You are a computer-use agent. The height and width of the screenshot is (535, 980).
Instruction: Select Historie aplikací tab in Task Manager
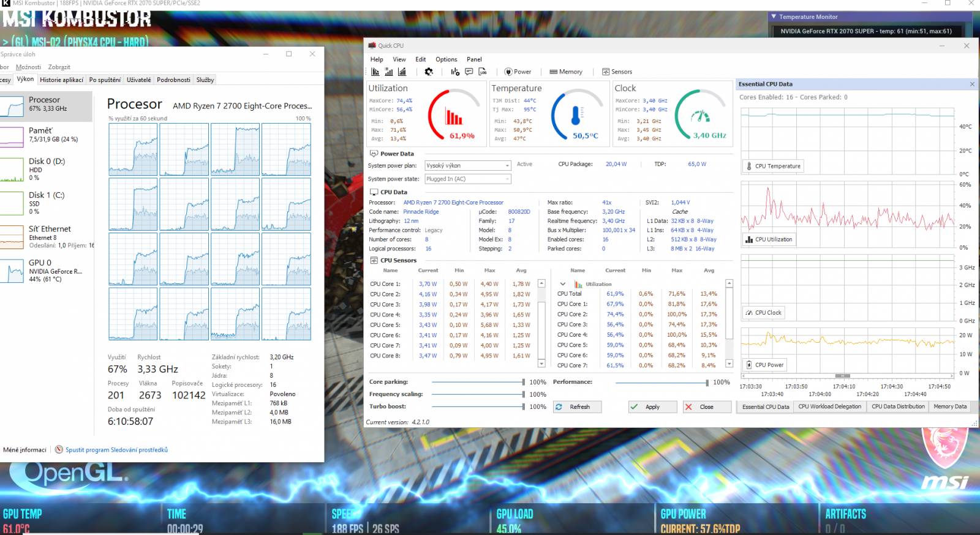pyautogui.click(x=61, y=80)
